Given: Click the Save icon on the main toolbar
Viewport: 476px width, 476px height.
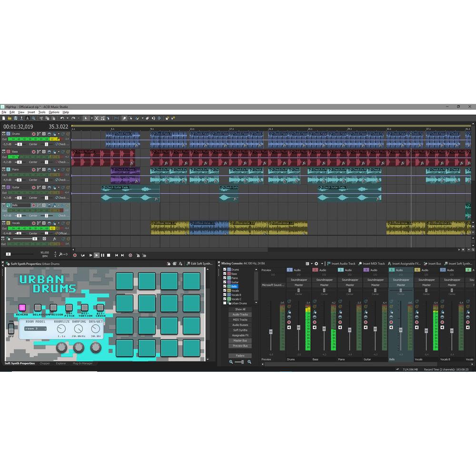Looking at the screenshot, I should pyautogui.click(x=16, y=118).
